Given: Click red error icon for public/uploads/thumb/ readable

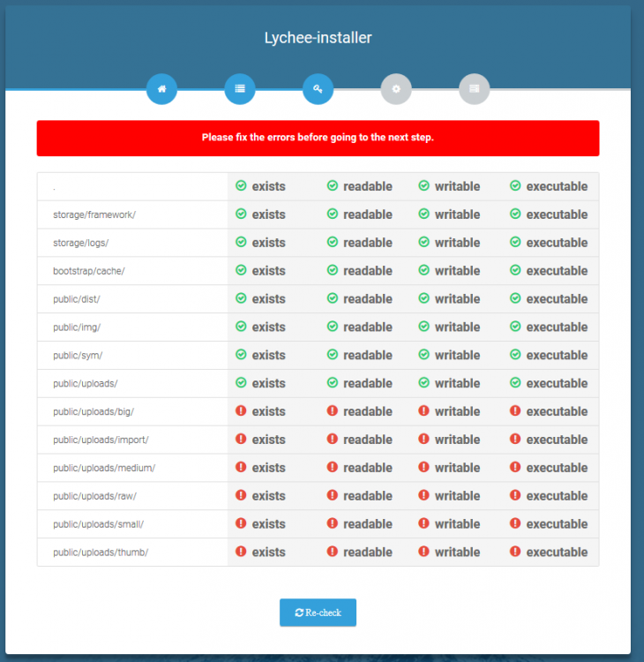Looking at the screenshot, I should (x=333, y=552).
